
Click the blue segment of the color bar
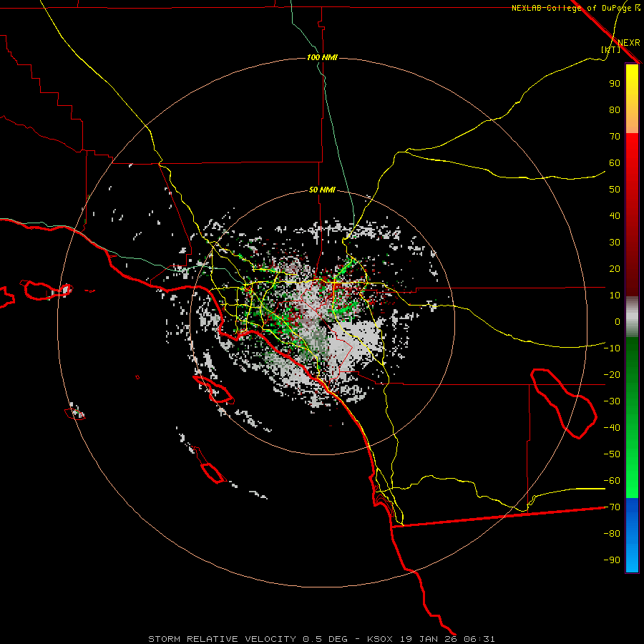pos(632,535)
